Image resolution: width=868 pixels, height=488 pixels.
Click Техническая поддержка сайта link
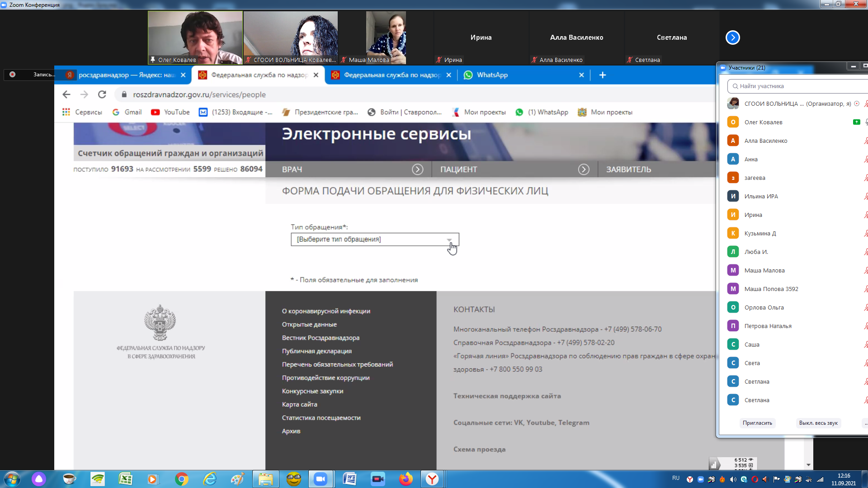tap(507, 396)
